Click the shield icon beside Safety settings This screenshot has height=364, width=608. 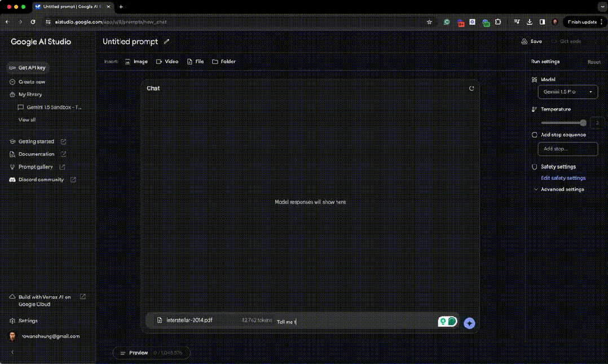(534, 167)
